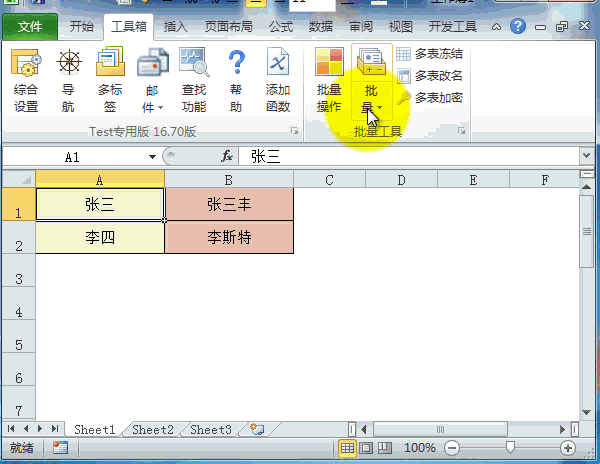Click the fx insert function icon

(x=227, y=157)
